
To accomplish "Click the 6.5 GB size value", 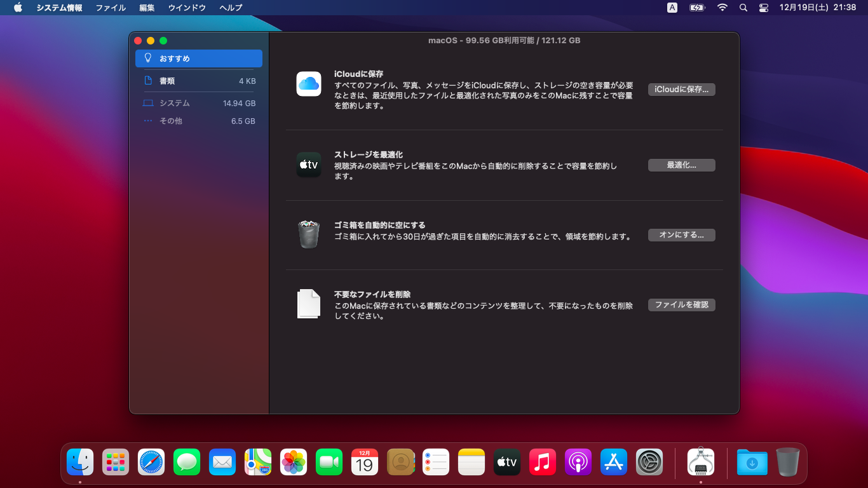I will pyautogui.click(x=243, y=121).
